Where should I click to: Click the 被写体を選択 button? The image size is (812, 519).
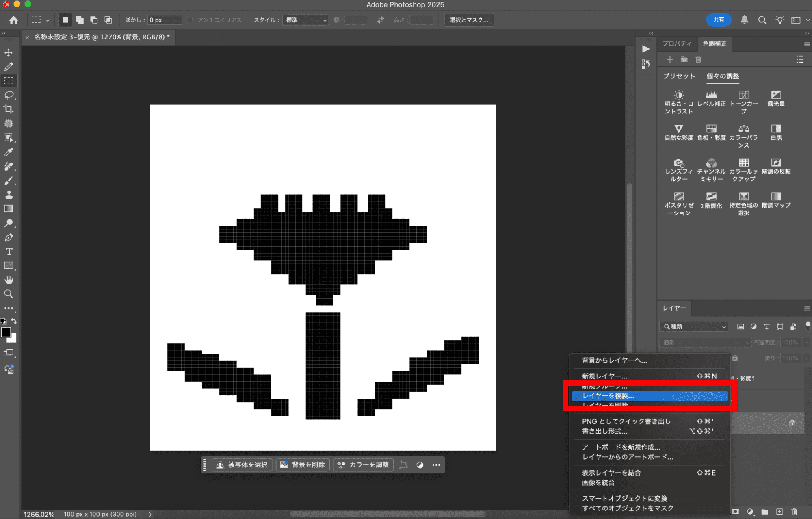pyautogui.click(x=242, y=465)
